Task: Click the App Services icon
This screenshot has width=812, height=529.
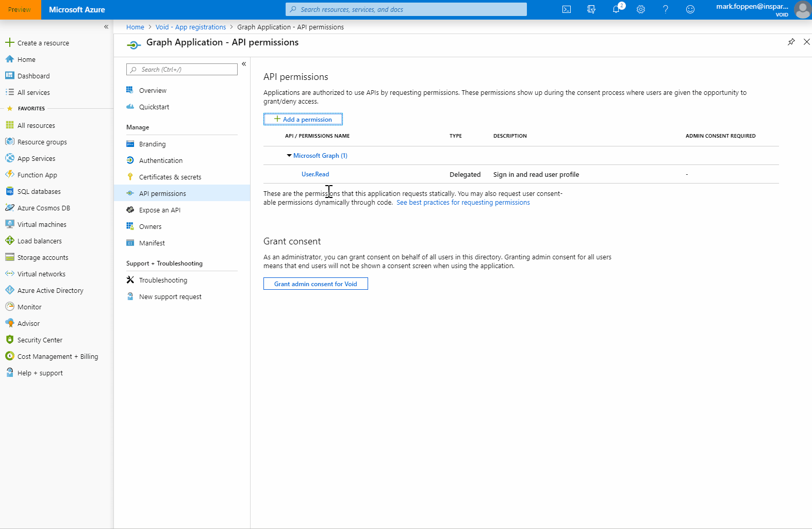Action: [x=9, y=158]
